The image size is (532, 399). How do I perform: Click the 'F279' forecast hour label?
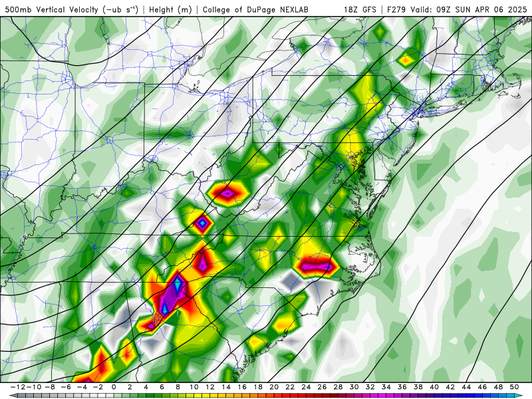point(396,9)
